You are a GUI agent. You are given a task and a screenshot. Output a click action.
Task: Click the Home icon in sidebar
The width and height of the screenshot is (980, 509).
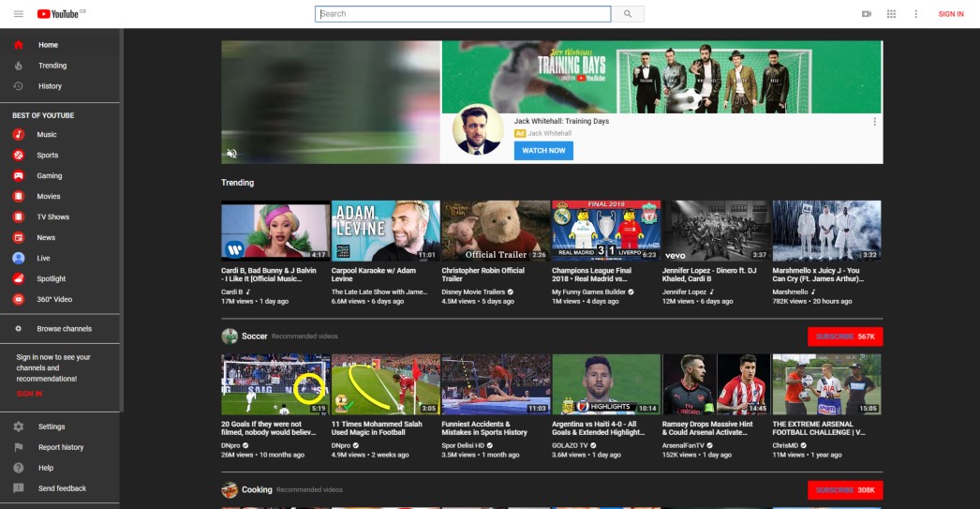tap(19, 45)
